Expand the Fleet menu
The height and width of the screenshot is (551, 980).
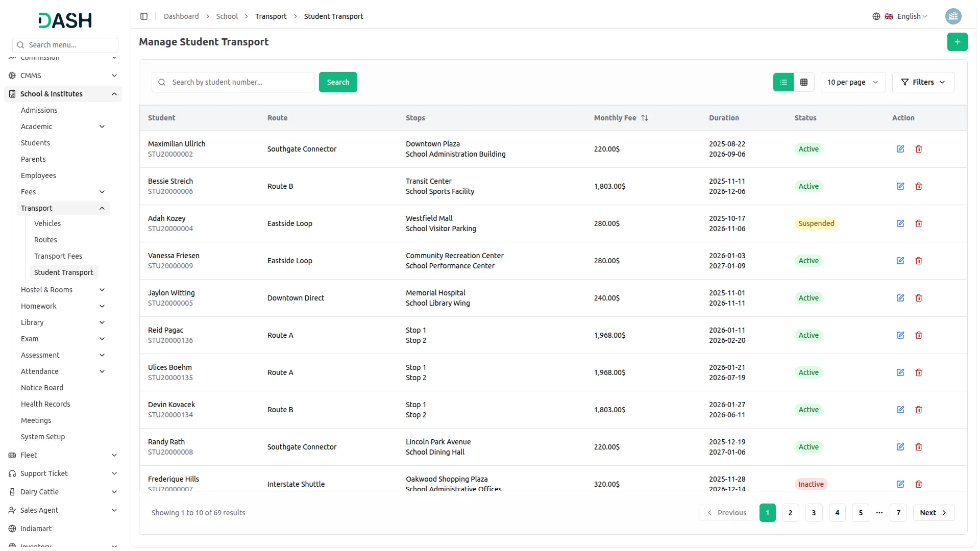tap(63, 455)
